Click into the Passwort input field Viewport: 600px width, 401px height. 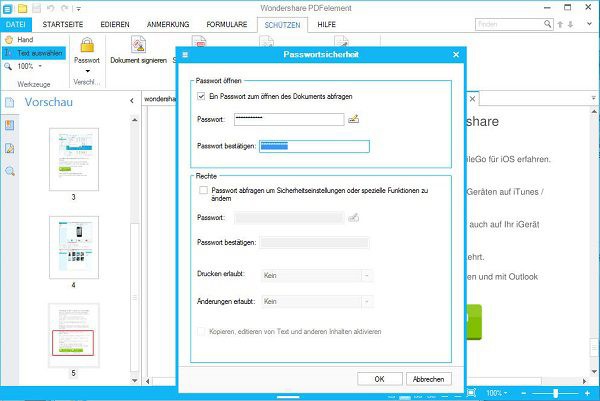pyautogui.click(x=289, y=119)
